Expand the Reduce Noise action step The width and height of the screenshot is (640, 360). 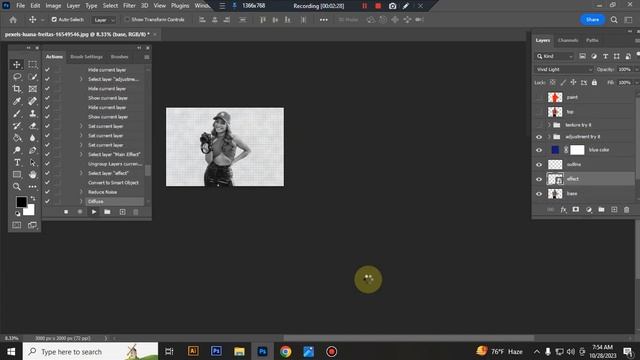pyautogui.click(x=81, y=192)
